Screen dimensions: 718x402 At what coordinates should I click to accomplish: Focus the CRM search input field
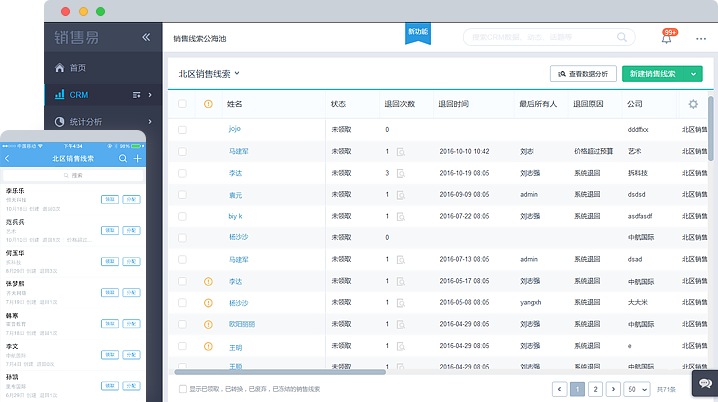point(549,37)
